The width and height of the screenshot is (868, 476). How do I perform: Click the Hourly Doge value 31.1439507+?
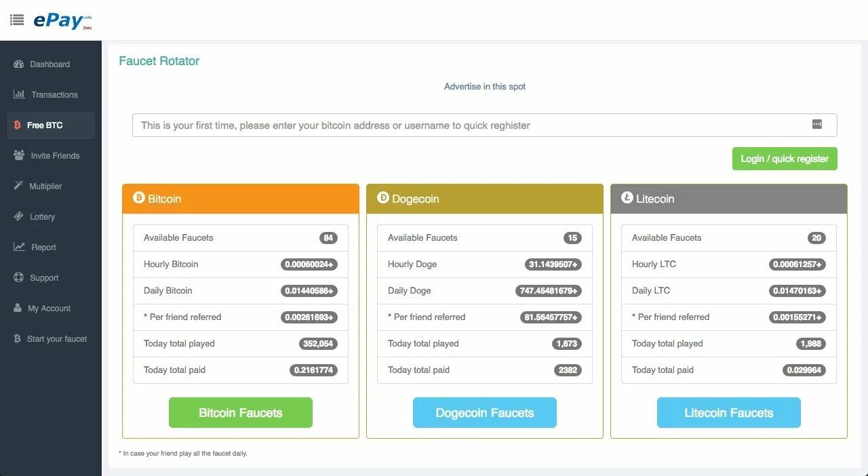pos(553,264)
